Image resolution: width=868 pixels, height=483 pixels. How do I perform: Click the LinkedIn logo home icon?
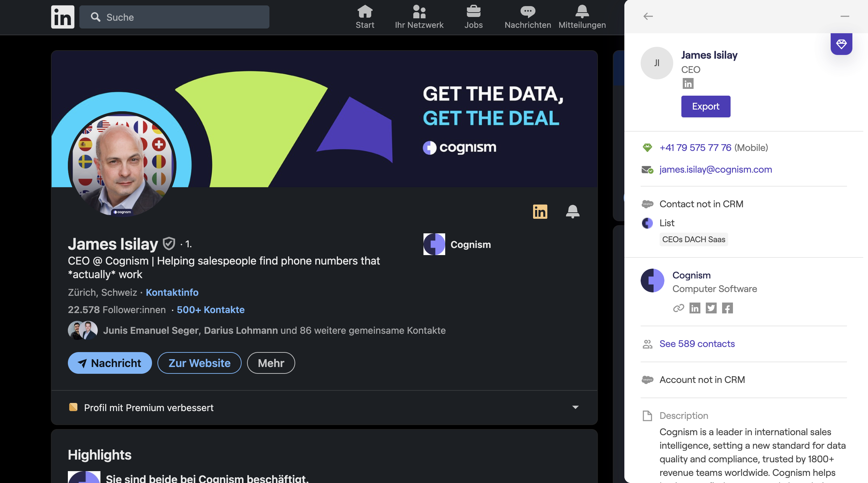(63, 17)
